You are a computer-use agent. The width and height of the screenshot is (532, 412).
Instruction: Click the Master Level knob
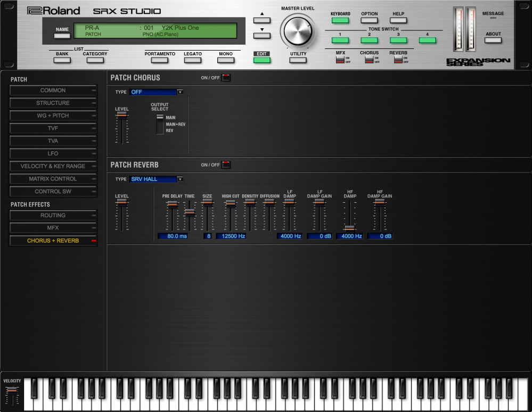point(298,30)
